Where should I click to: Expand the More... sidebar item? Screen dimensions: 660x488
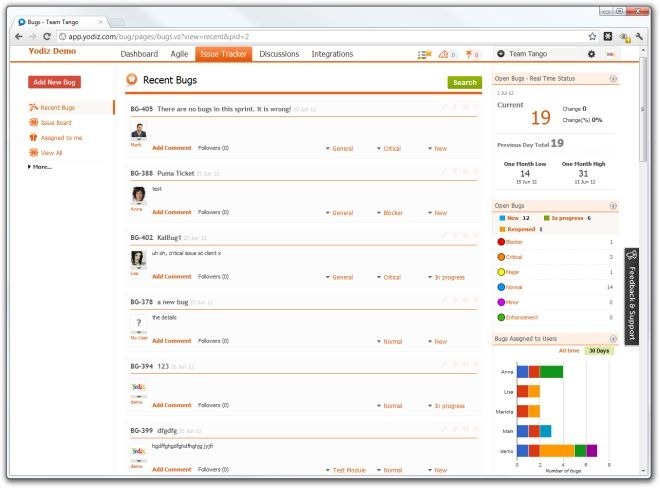[x=40, y=167]
